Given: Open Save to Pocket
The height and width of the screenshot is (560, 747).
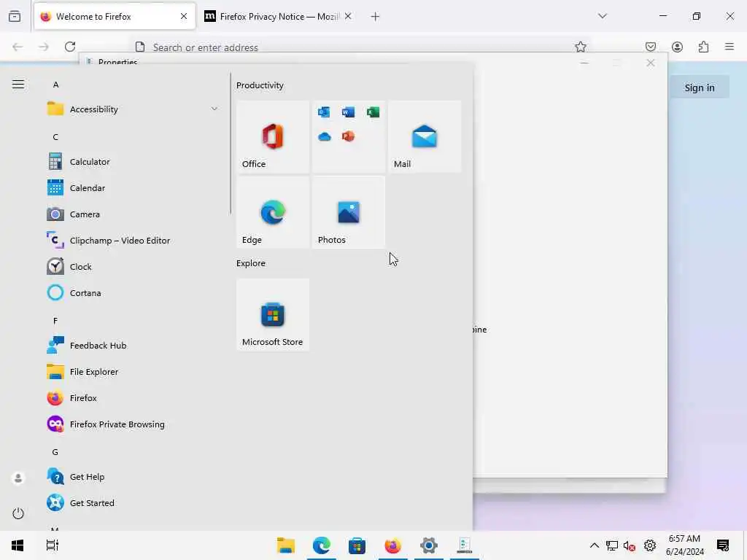Looking at the screenshot, I should pyautogui.click(x=651, y=47).
